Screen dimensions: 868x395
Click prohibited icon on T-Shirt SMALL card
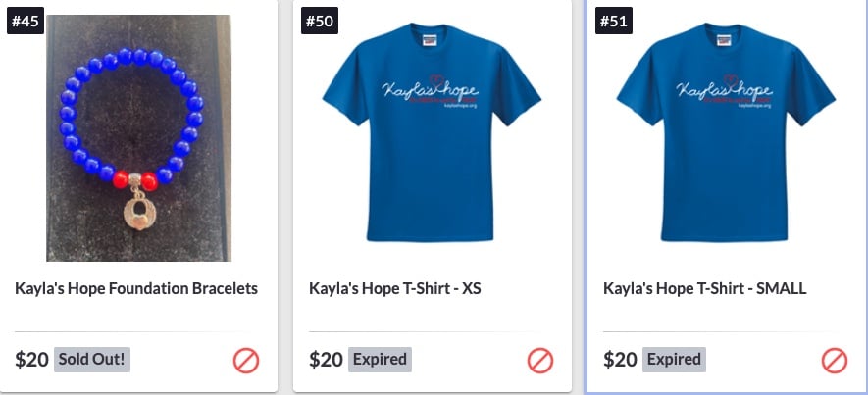pos(835,362)
